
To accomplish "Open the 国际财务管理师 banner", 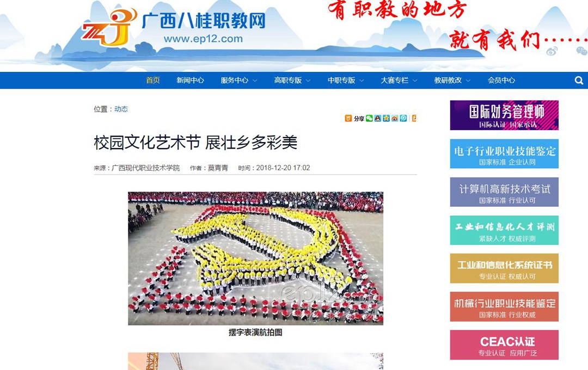I will [x=504, y=115].
